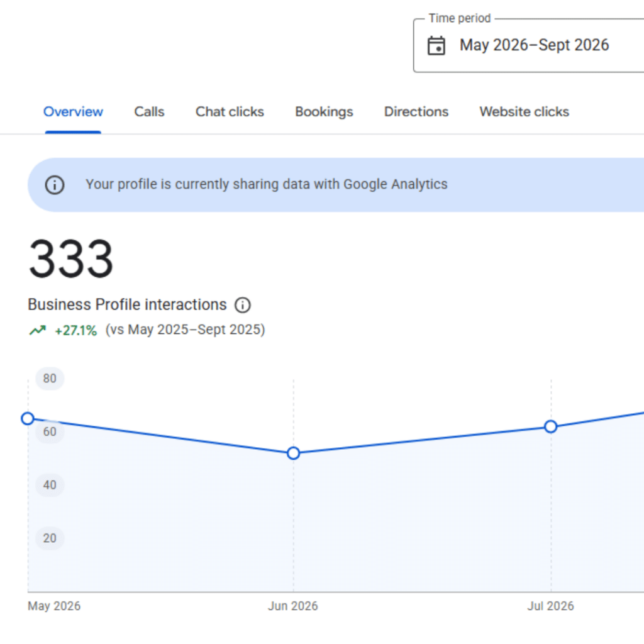This screenshot has width=644, height=644.
Task: Click the 20 y-axis label
Action: point(50,538)
